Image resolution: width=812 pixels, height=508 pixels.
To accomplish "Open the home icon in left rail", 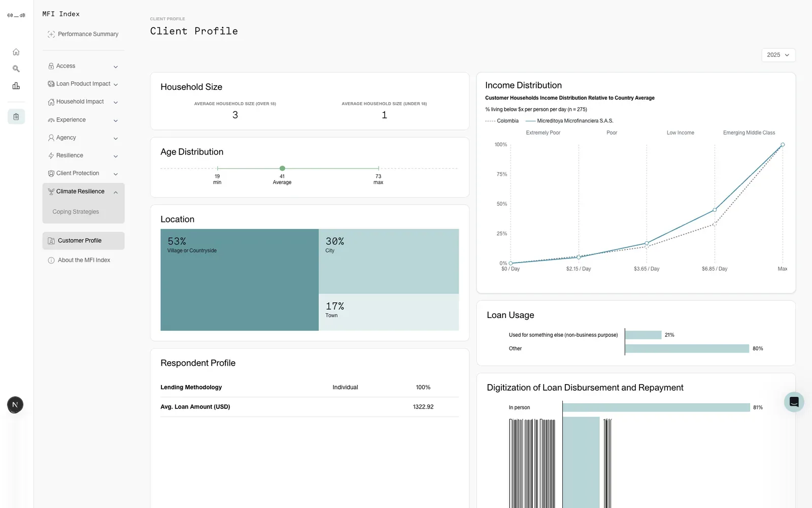I will coord(16,52).
